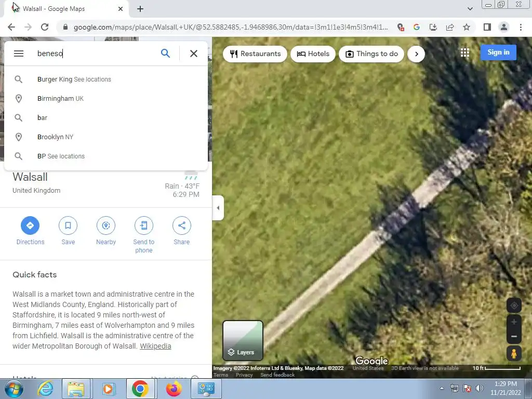
Task: Open the Chrome profile avatar
Action: 504,27
